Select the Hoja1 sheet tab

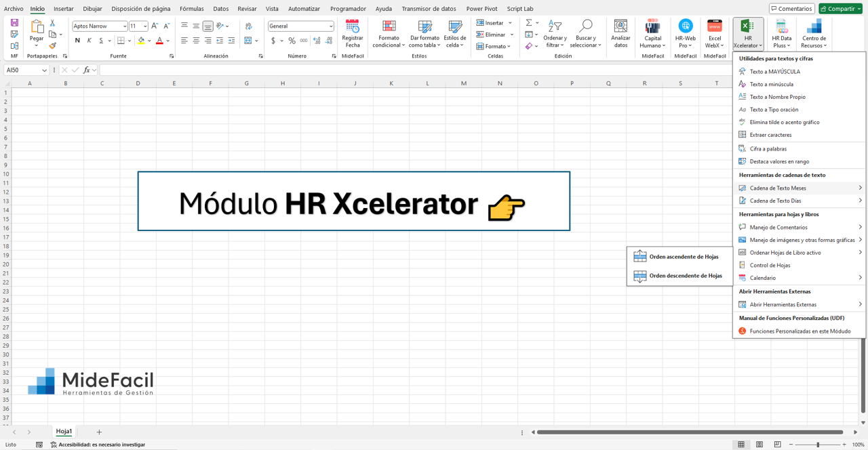tap(64, 432)
